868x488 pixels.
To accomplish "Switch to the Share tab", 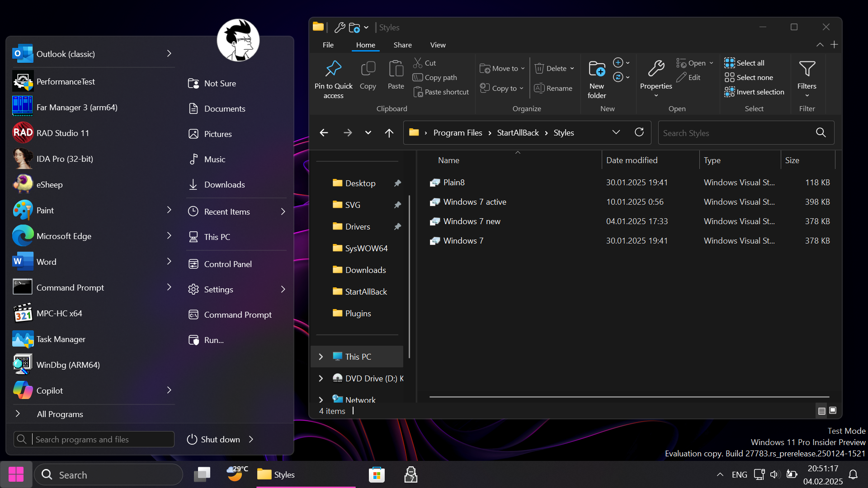I will [402, 45].
